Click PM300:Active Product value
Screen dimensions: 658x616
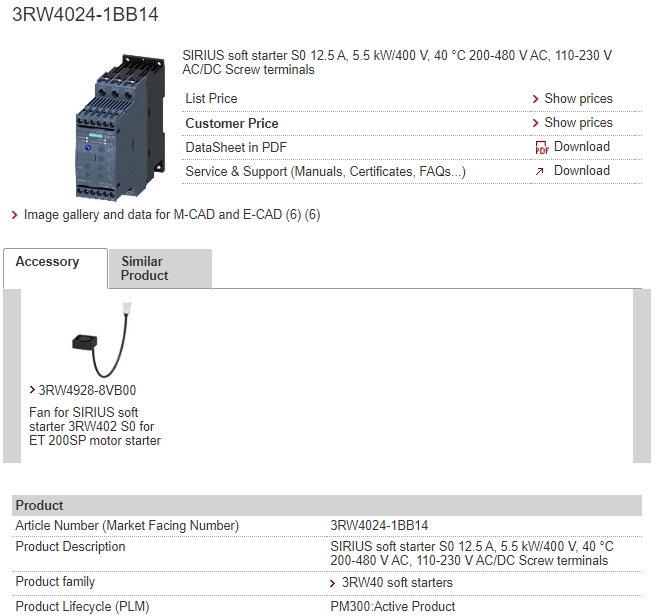point(393,606)
